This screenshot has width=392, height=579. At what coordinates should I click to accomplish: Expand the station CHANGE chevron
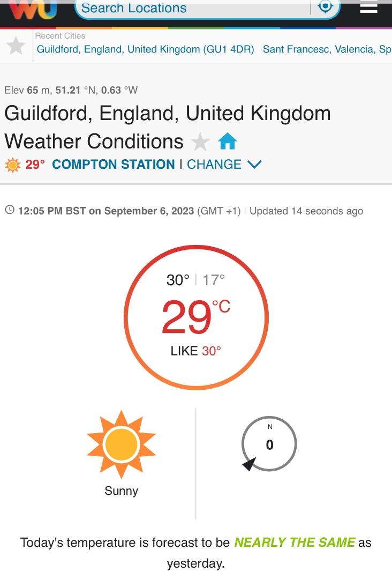(255, 165)
